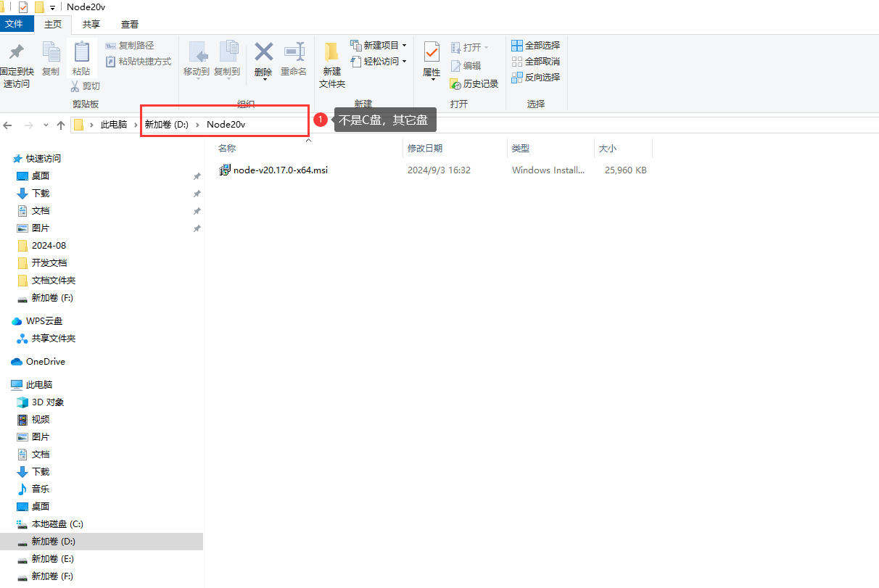Open the 音乐 folder
Image resolution: width=879 pixels, height=588 pixels.
coord(41,489)
